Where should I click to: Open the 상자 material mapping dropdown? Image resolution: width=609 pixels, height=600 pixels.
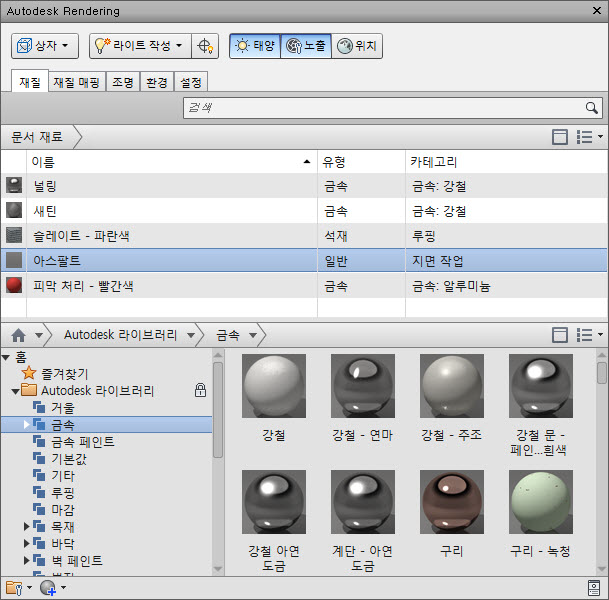[45, 46]
